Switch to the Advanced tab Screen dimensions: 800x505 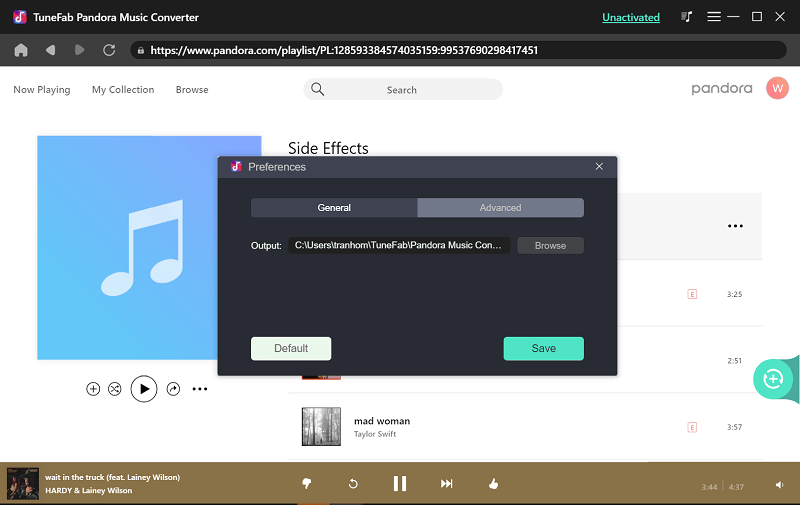(x=501, y=208)
